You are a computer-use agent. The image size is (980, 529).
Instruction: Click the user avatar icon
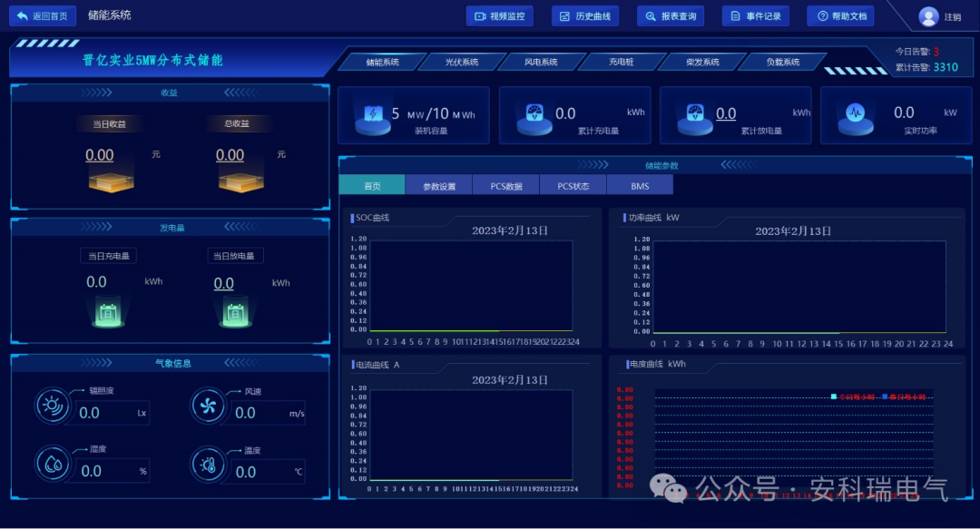(929, 17)
